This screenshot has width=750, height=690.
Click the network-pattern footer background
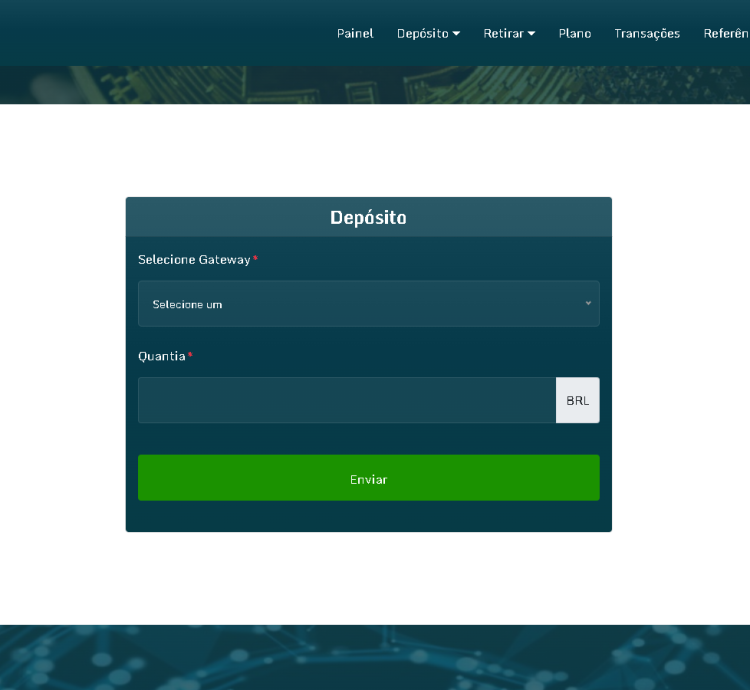[x=375, y=658]
